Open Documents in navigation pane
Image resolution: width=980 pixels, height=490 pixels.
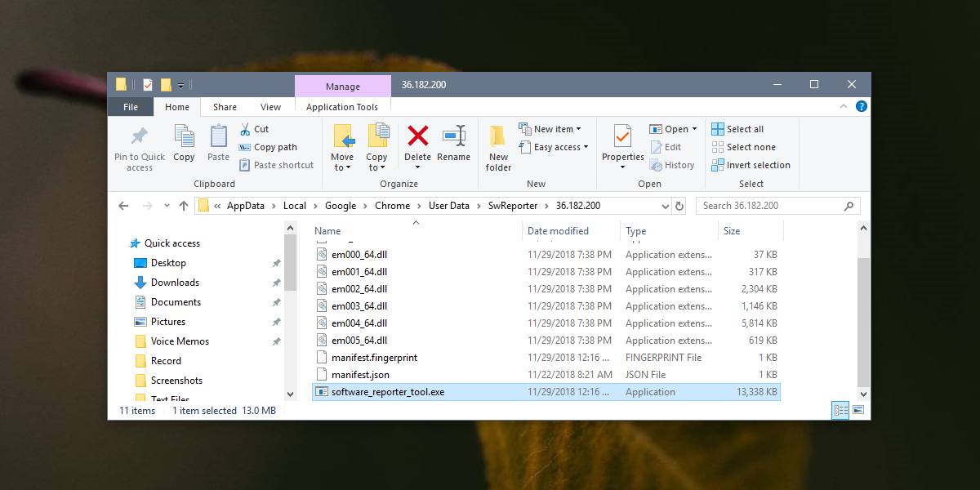[176, 302]
